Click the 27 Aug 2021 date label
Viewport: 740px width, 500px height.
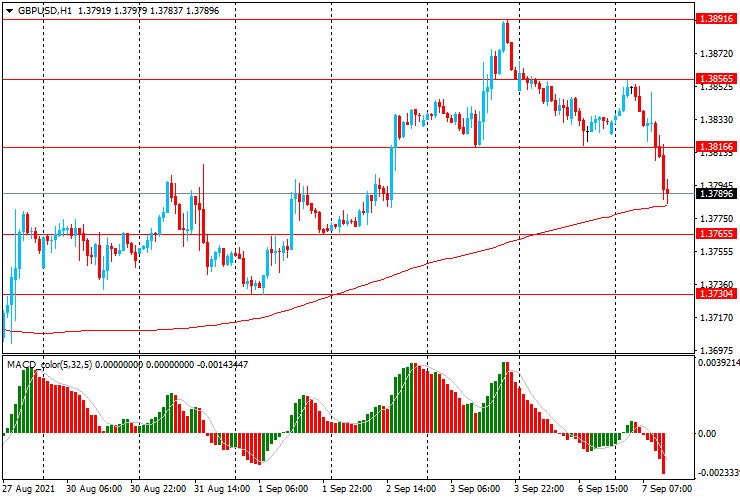click(x=29, y=488)
